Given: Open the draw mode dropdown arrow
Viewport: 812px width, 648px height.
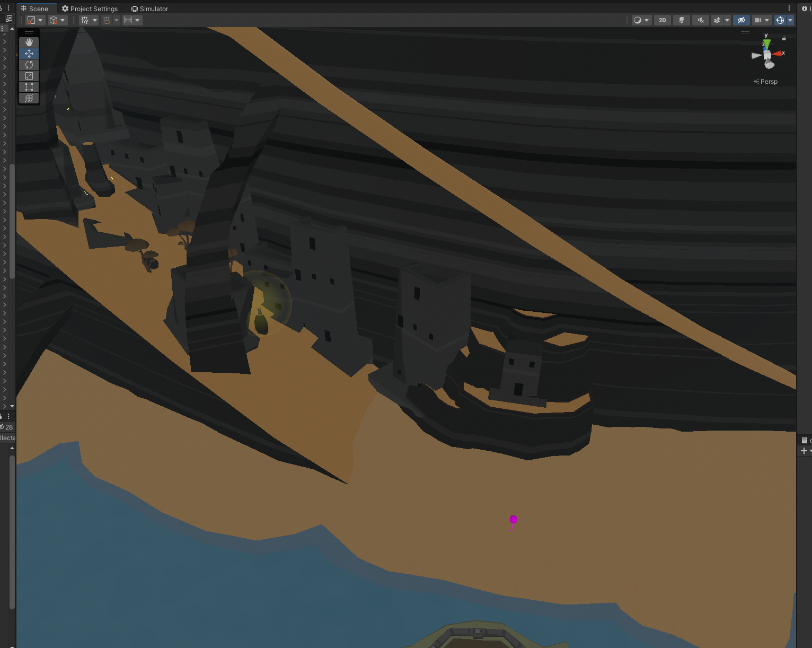Looking at the screenshot, I should point(647,20).
